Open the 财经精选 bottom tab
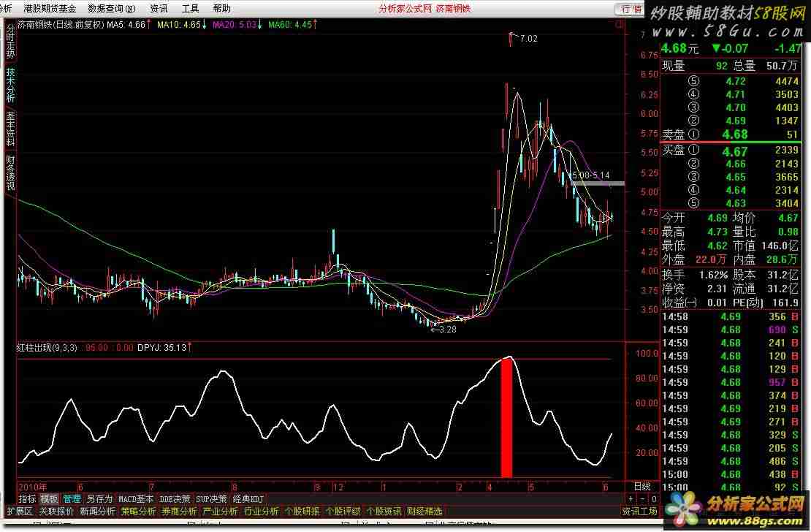Screen dimensions: 811x532 coord(424,512)
